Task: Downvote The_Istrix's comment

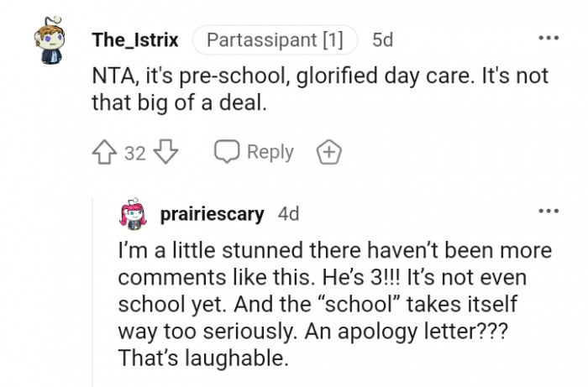Action: coord(165,152)
